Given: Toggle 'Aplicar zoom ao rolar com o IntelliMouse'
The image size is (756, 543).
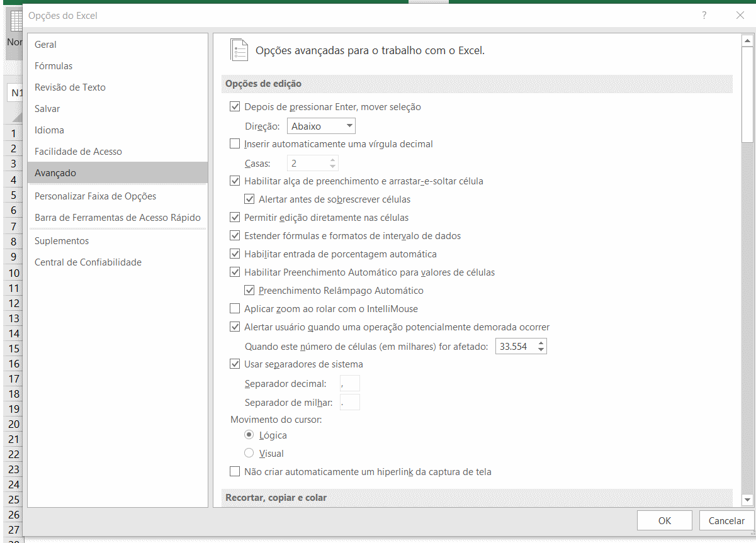Looking at the screenshot, I should coord(235,309).
